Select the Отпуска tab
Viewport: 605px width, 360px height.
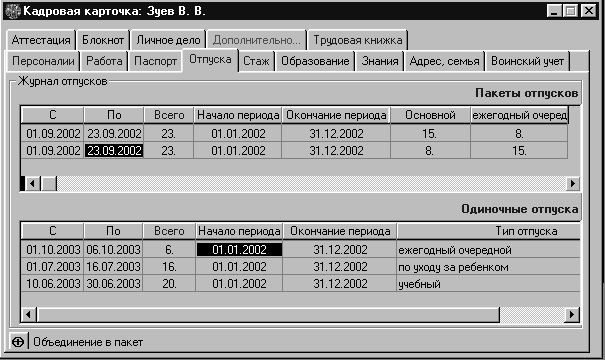pos(210,59)
